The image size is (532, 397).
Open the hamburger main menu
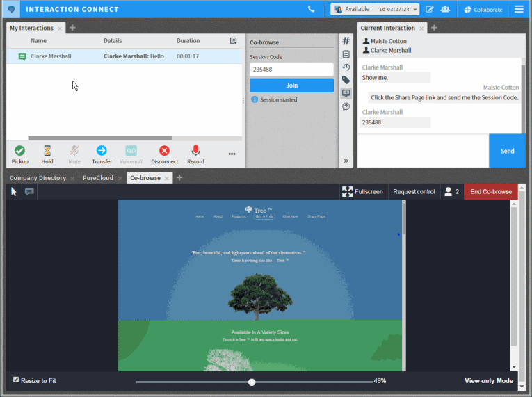[519, 9]
